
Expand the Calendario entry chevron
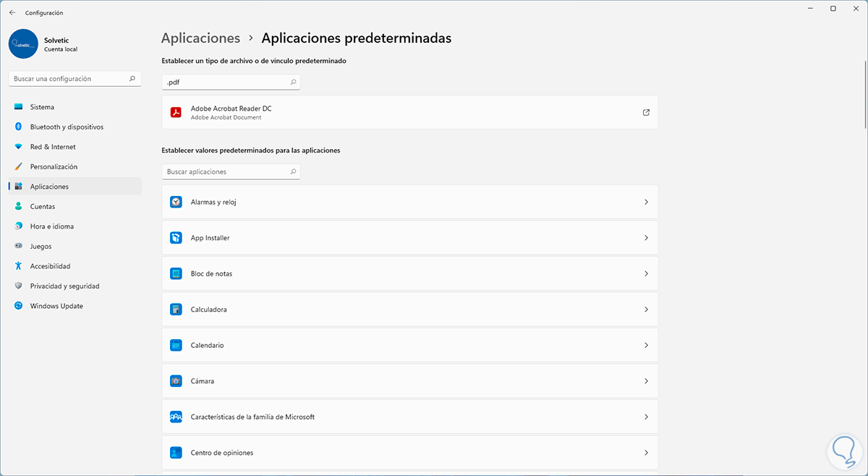[646, 345]
